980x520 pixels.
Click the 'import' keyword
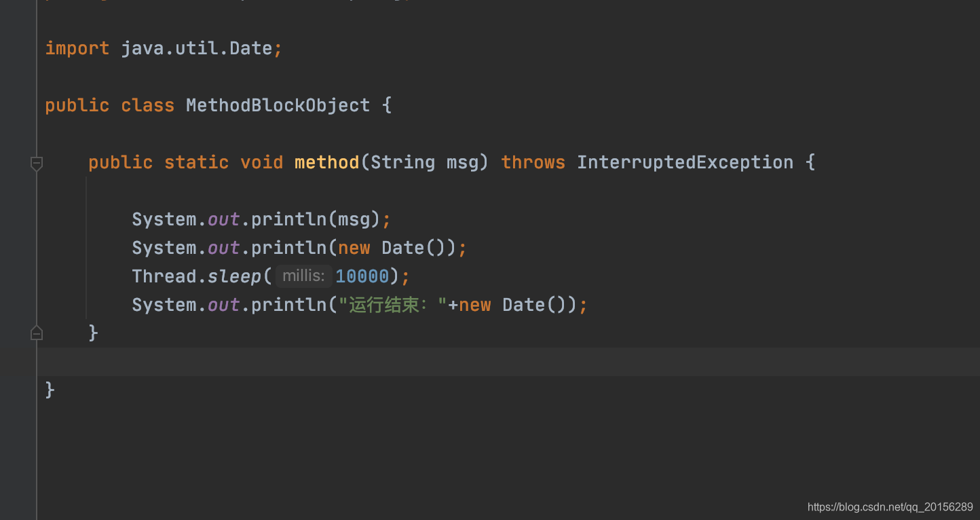[77, 48]
